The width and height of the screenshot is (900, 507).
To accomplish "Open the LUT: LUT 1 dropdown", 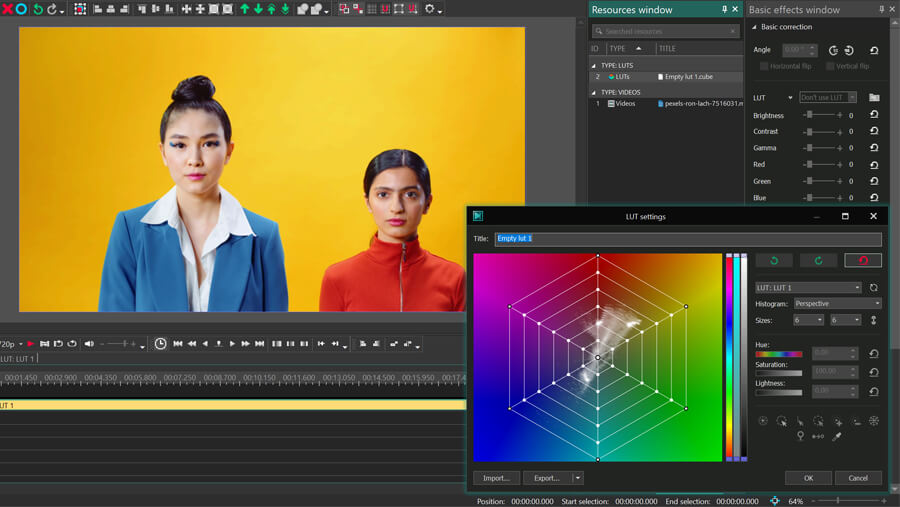I will [808, 287].
